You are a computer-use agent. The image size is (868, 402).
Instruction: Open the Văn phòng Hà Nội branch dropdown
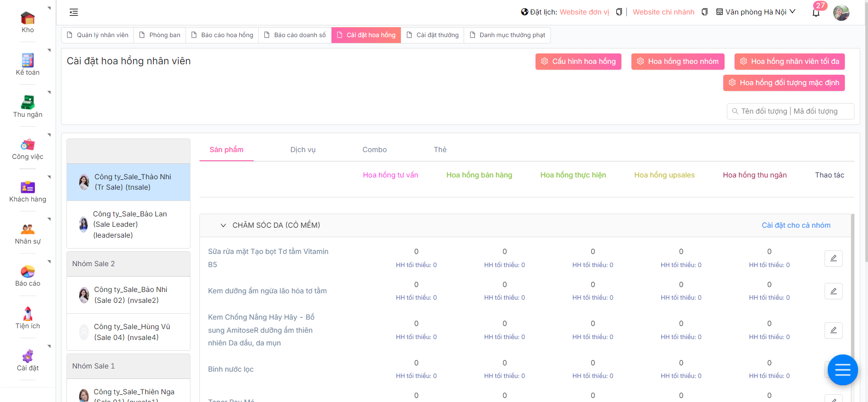tap(756, 12)
